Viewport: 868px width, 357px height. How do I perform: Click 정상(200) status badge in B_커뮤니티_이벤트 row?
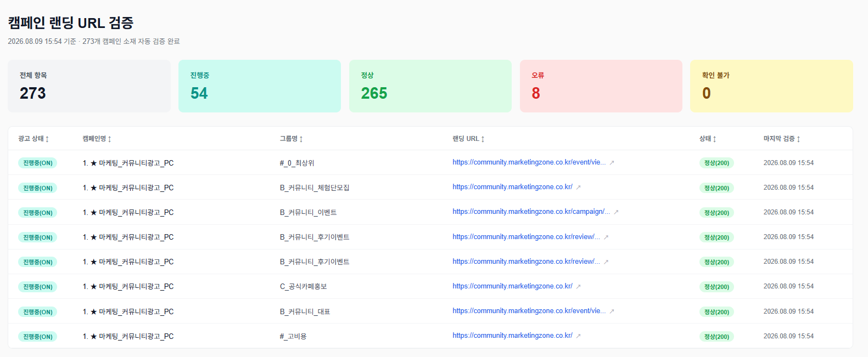[716, 213]
